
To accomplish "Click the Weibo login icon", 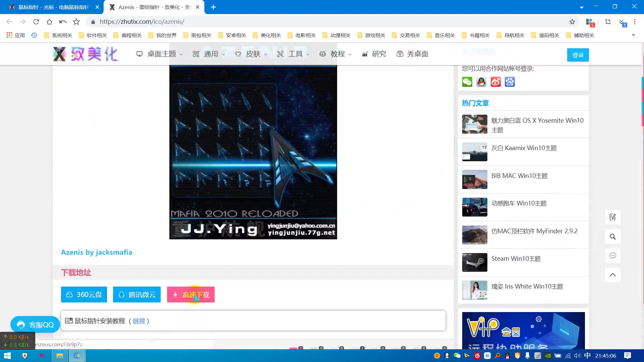I will 495,82.
